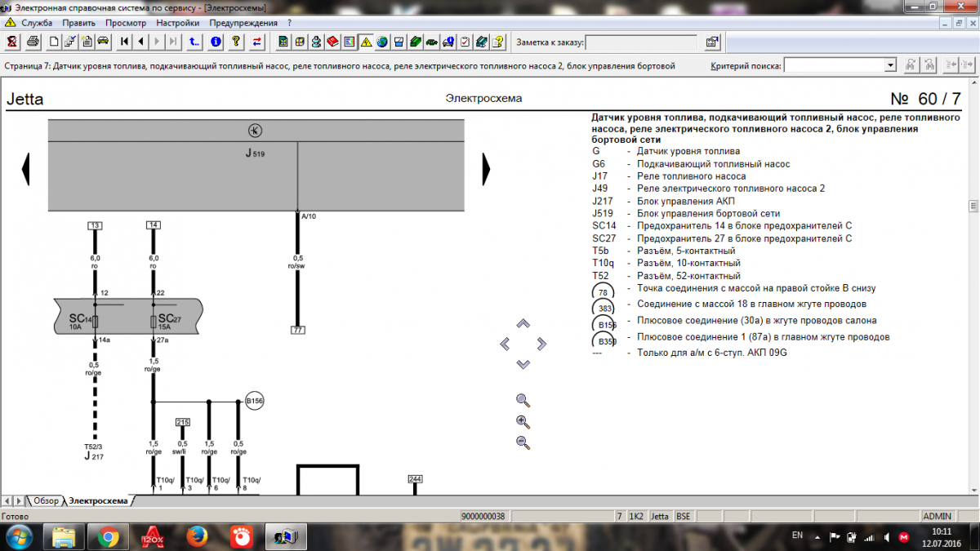Click the B156 connection circle in diagram
Image resolution: width=980 pixels, height=551 pixels.
[255, 402]
